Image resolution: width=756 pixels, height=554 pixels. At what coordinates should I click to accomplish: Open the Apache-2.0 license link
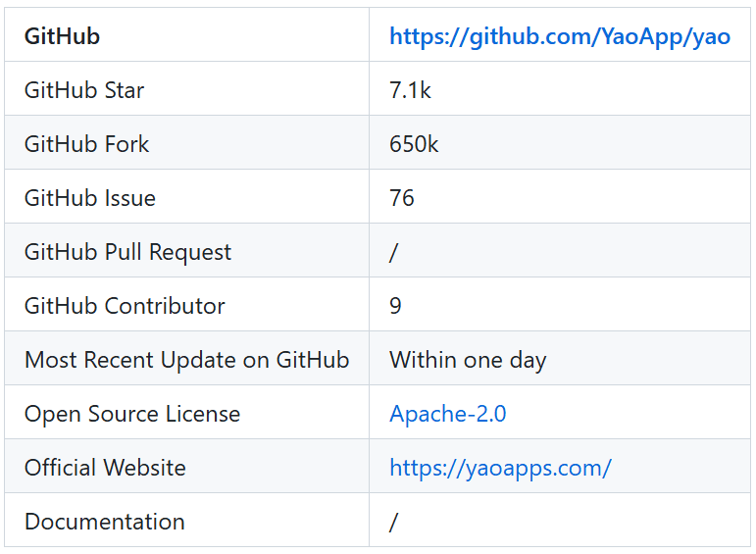(x=448, y=414)
